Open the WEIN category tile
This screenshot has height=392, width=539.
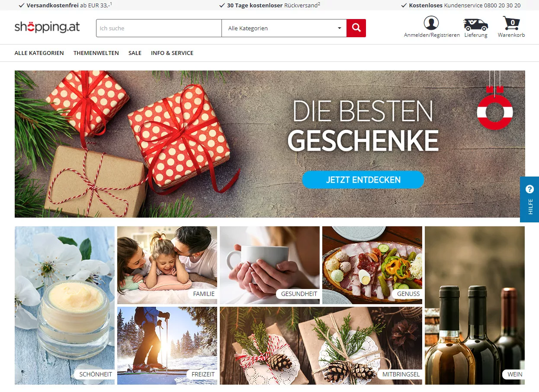475,305
